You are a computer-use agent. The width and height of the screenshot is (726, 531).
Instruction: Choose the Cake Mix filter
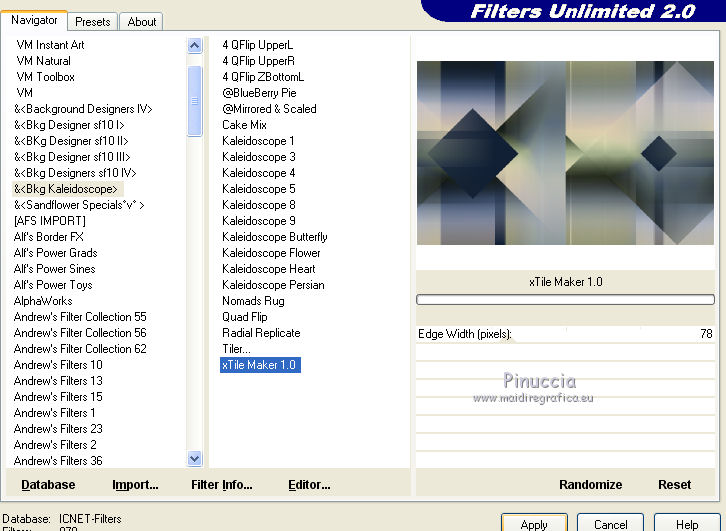[244, 125]
